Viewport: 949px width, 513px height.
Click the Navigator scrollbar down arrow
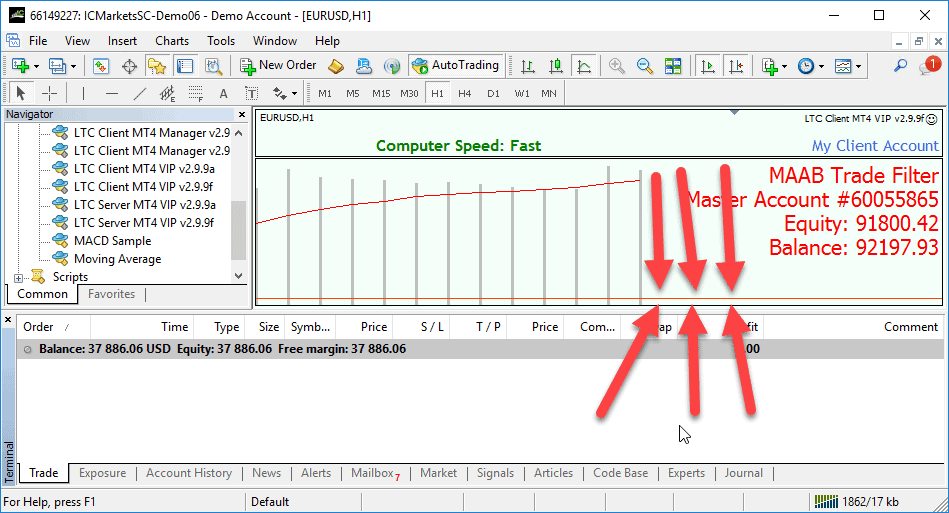click(238, 276)
